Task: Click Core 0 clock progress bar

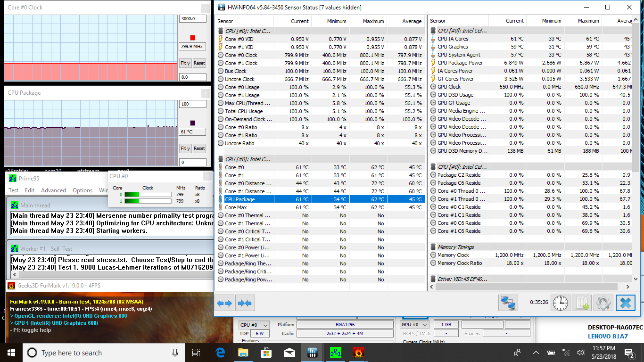Action: (x=148, y=194)
